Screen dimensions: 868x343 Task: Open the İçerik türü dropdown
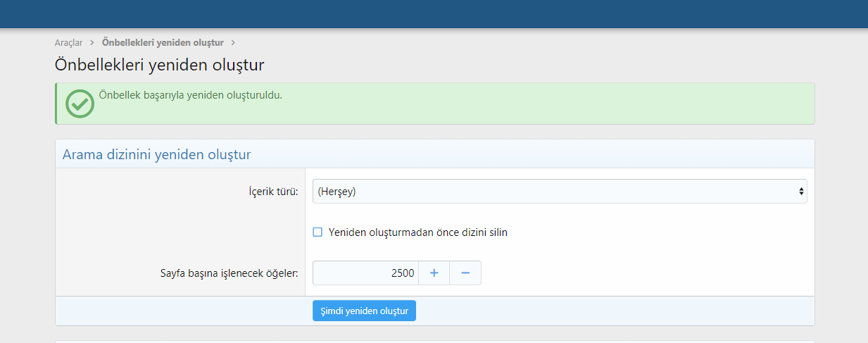pyautogui.click(x=560, y=192)
